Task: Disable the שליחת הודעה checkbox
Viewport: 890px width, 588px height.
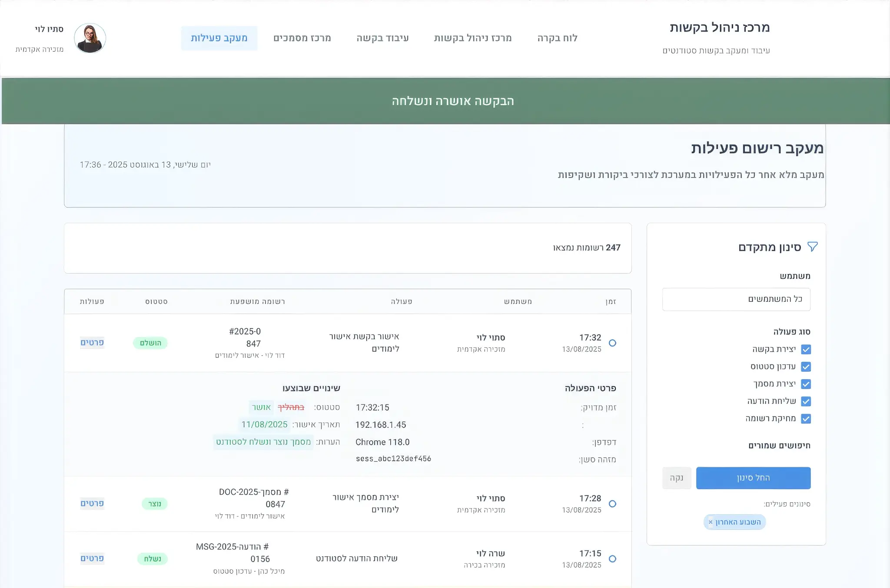Action: click(806, 401)
